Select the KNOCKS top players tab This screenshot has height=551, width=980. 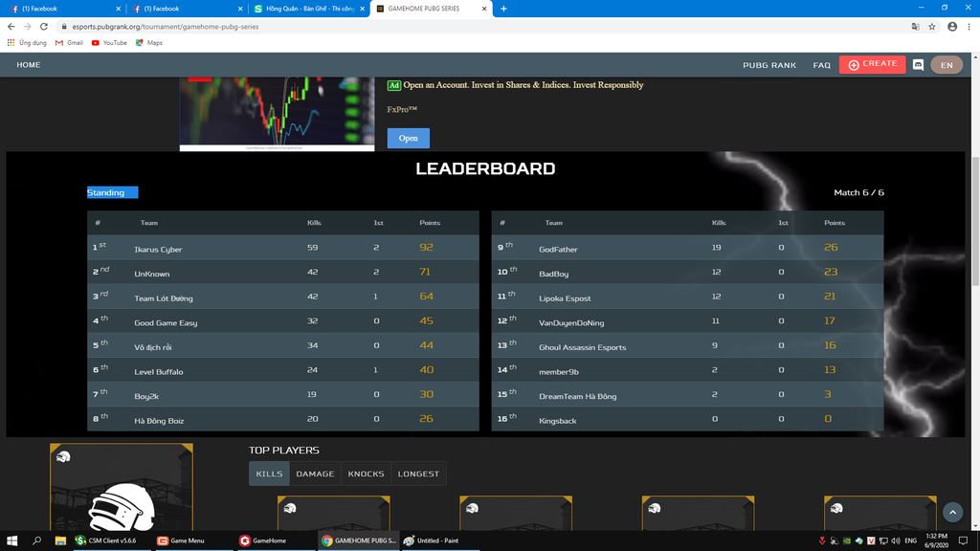point(367,474)
